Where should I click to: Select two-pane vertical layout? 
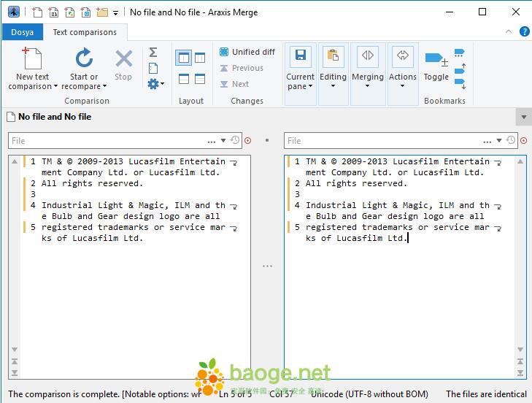[183, 58]
